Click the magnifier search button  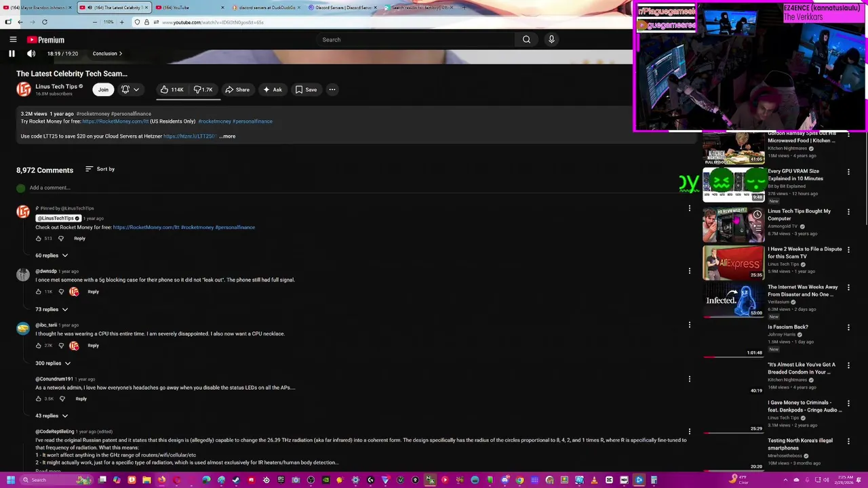(526, 39)
